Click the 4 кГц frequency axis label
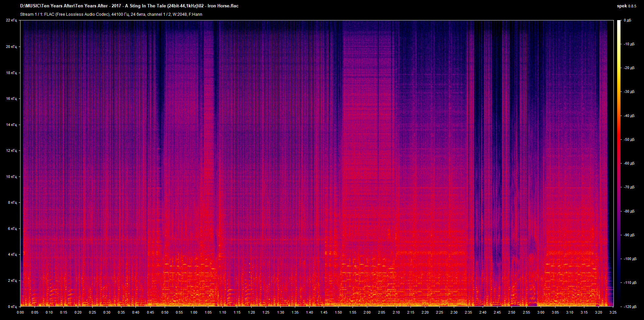 12,254
